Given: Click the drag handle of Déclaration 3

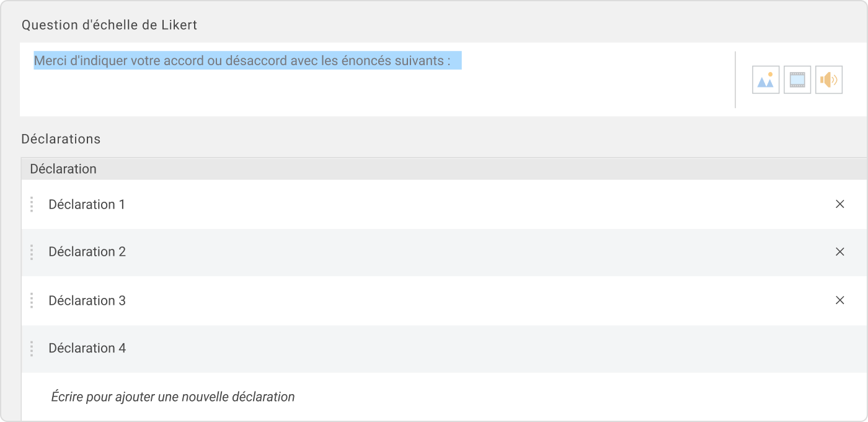Looking at the screenshot, I should pos(32,301).
